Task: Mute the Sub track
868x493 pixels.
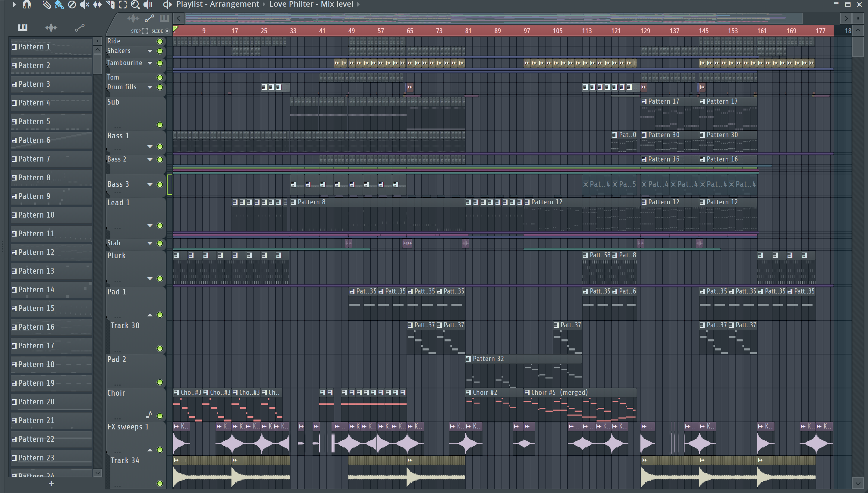Action: [160, 125]
